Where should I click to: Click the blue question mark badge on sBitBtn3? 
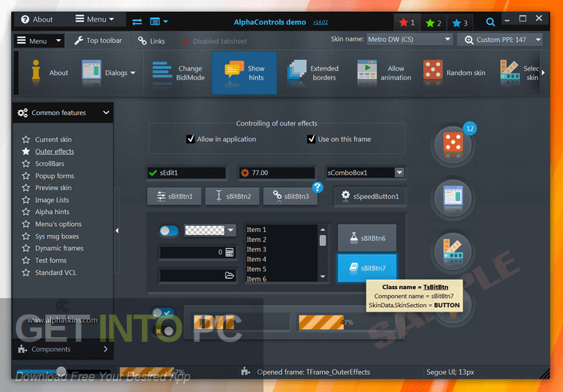[x=317, y=187]
